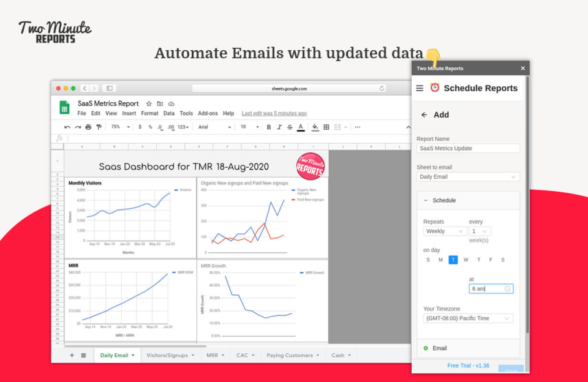Open the Insert menu
This screenshot has width=588, height=382.
click(x=129, y=113)
